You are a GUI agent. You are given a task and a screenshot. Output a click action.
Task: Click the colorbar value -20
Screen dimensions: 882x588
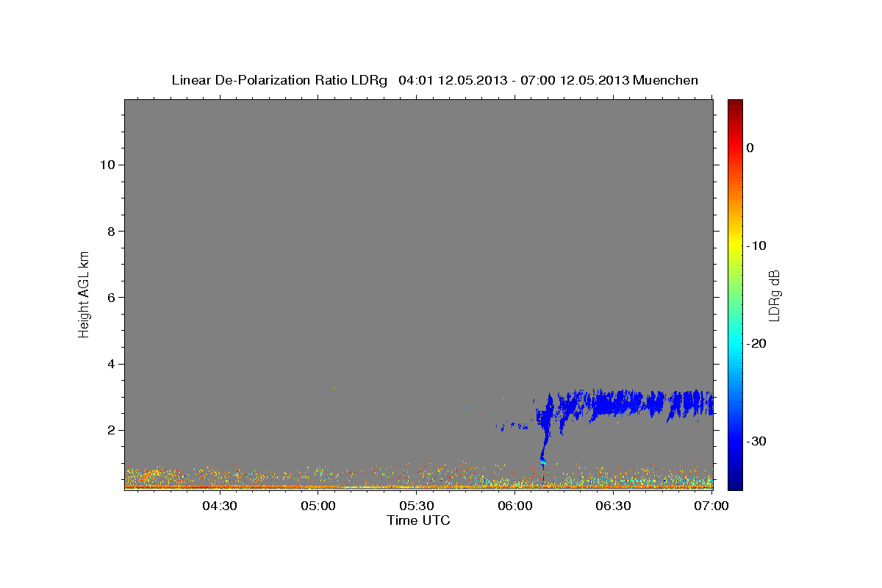[757, 343]
